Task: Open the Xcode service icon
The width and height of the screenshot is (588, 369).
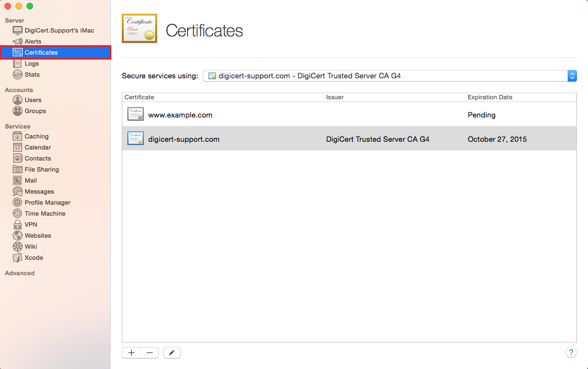Action: pyautogui.click(x=18, y=258)
